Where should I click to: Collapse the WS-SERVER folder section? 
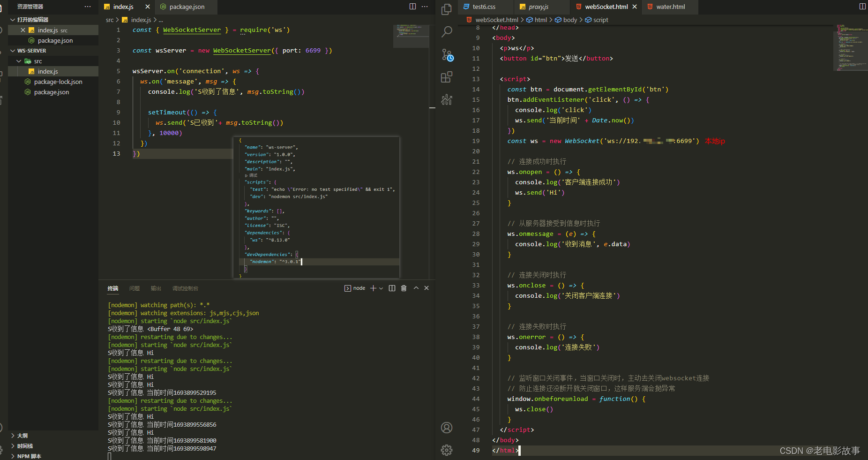[x=13, y=51]
